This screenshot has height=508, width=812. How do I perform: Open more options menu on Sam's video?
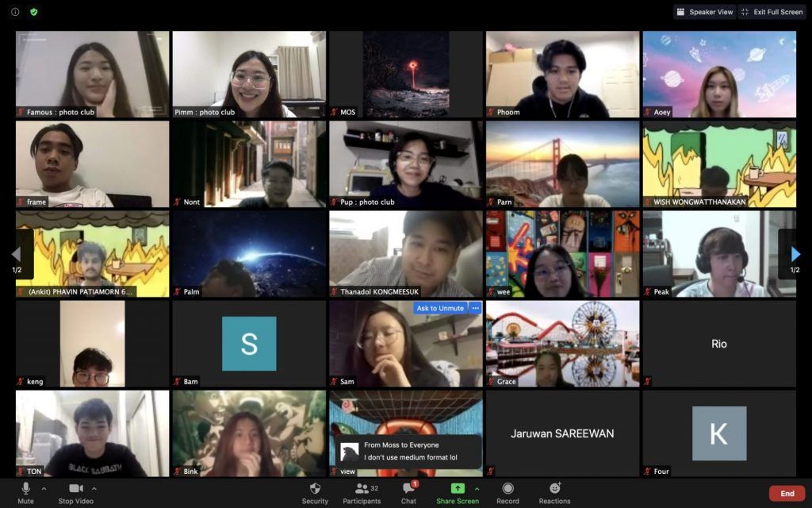point(476,308)
